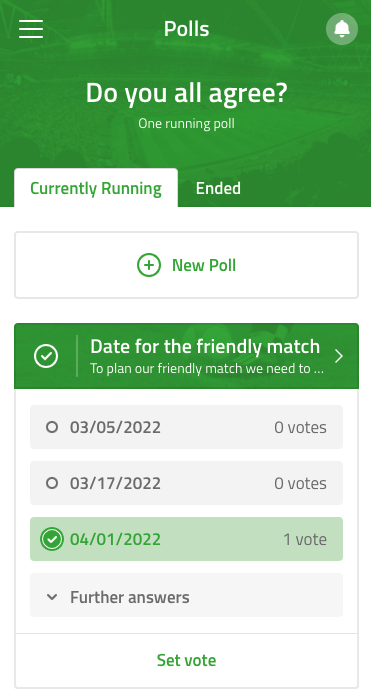Click the checkmark circle icon in the poll header
The image size is (371, 700).
[46, 356]
